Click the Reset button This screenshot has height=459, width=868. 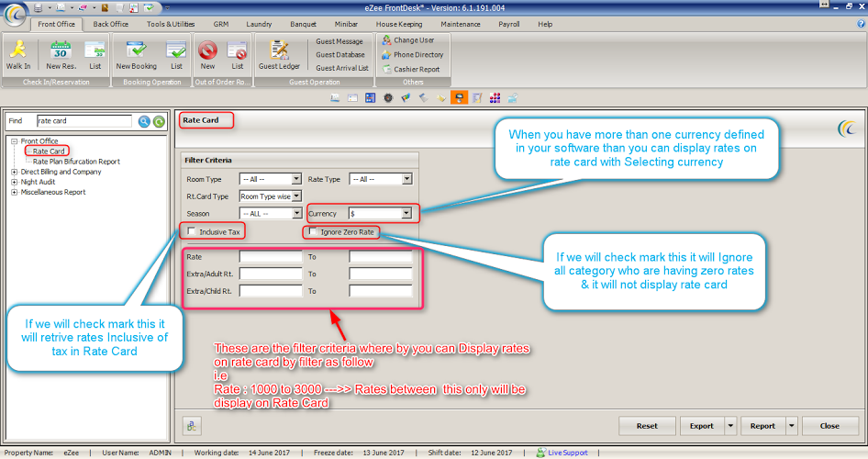point(647,426)
